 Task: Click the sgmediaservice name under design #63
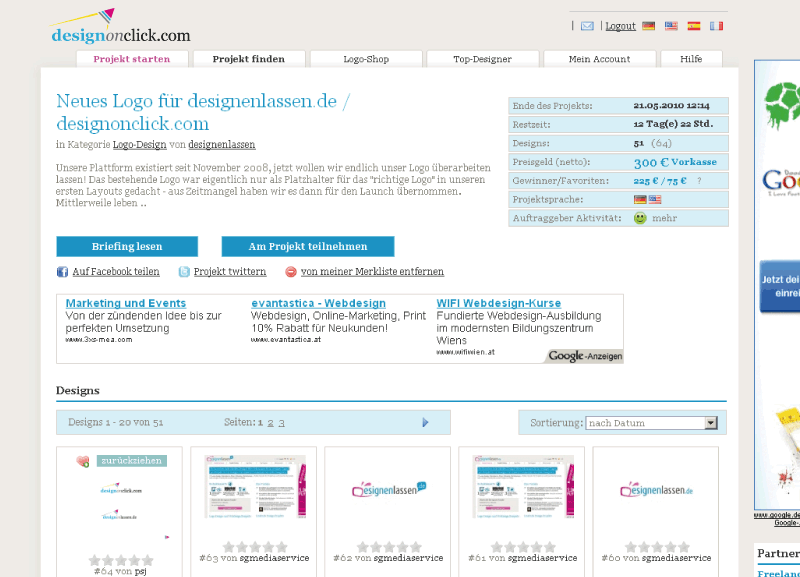(274, 558)
